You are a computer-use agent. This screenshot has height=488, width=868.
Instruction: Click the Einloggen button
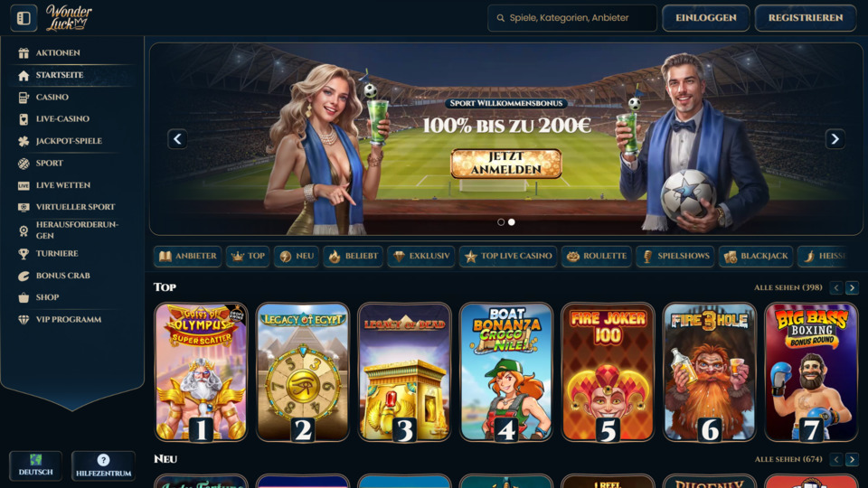[706, 18]
